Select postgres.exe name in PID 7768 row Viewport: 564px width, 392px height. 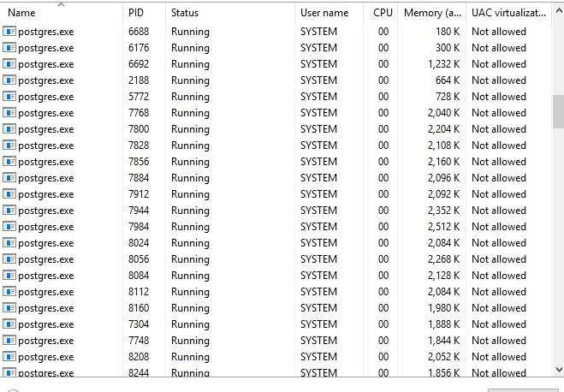pos(46,113)
